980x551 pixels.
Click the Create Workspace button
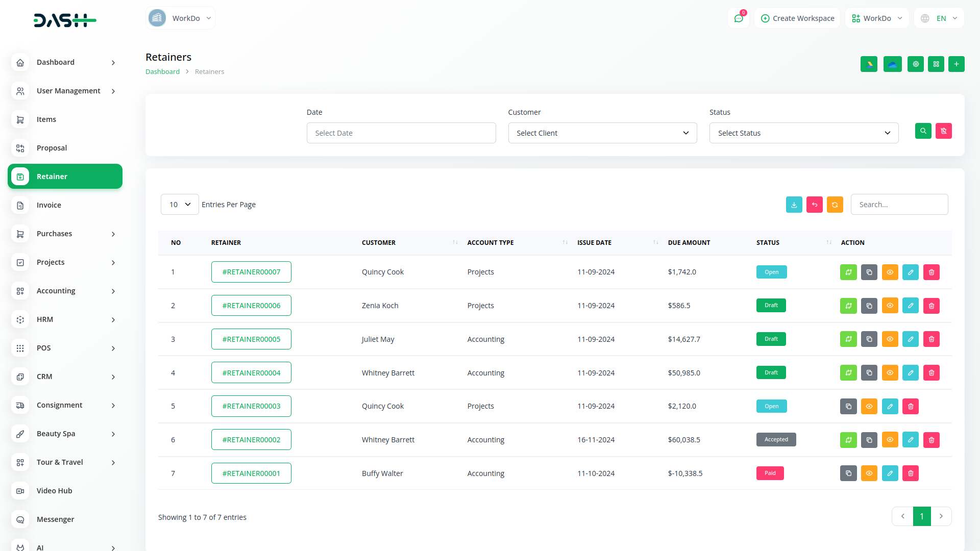click(x=797, y=18)
